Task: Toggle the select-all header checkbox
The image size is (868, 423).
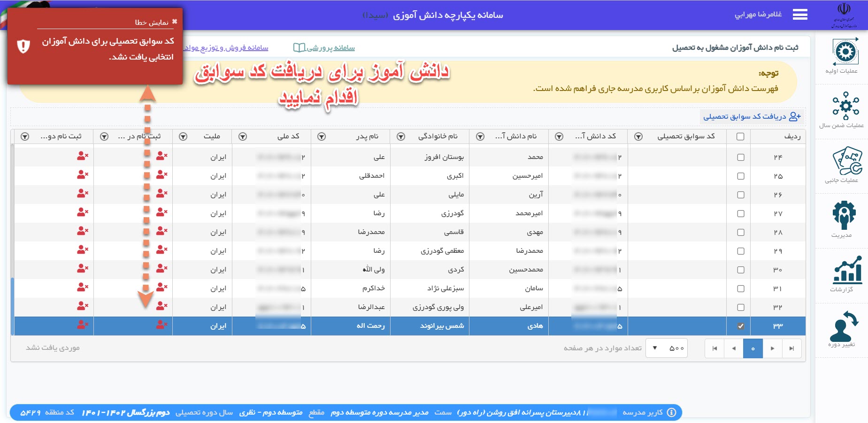Action: [x=740, y=136]
